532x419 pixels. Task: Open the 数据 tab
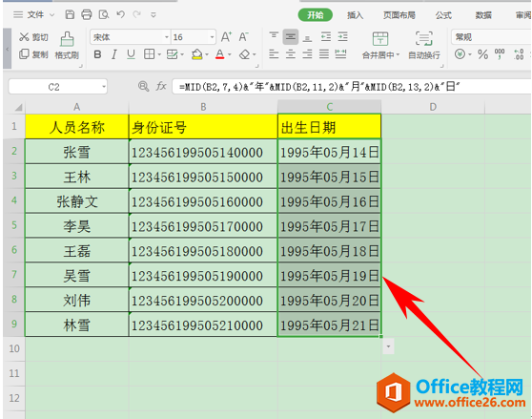[483, 15]
